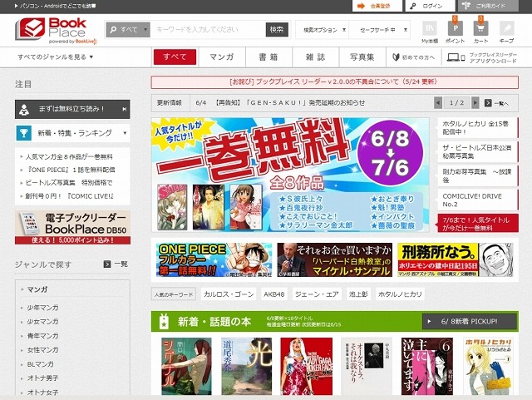Click the BookPlace DB50 e-reader banner
This screenshot has height=400, width=532.
[x=72, y=228]
